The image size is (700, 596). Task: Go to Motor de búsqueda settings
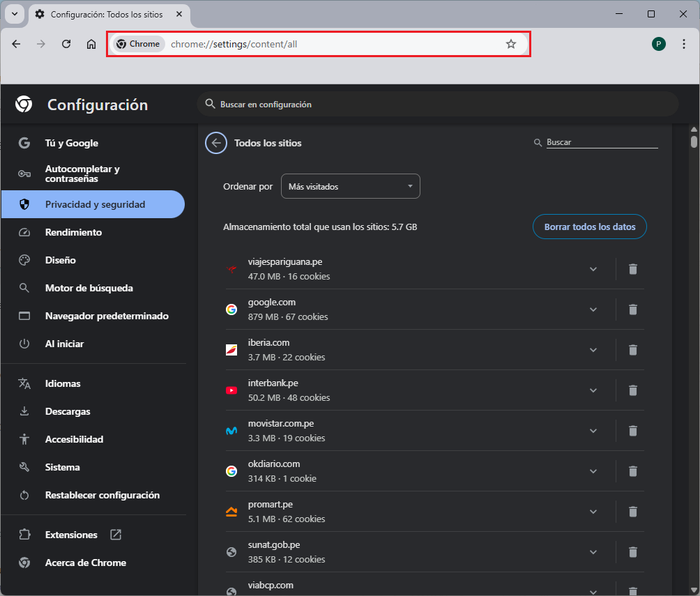coord(93,288)
